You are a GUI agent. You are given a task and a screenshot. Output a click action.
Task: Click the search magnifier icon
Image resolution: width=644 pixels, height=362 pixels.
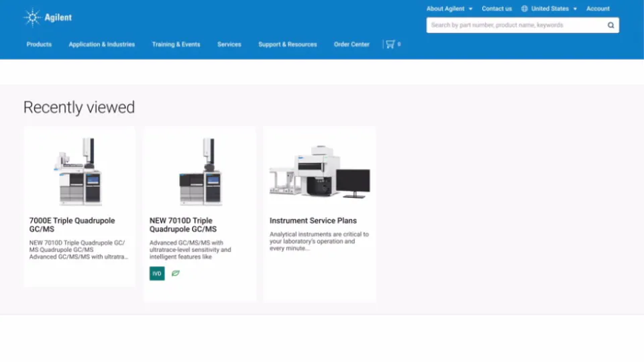click(x=610, y=25)
